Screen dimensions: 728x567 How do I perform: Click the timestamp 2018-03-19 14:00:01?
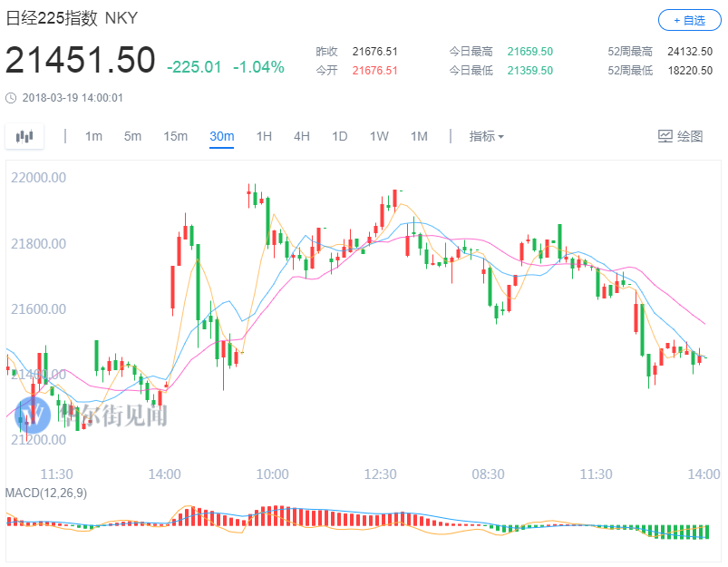[73, 98]
